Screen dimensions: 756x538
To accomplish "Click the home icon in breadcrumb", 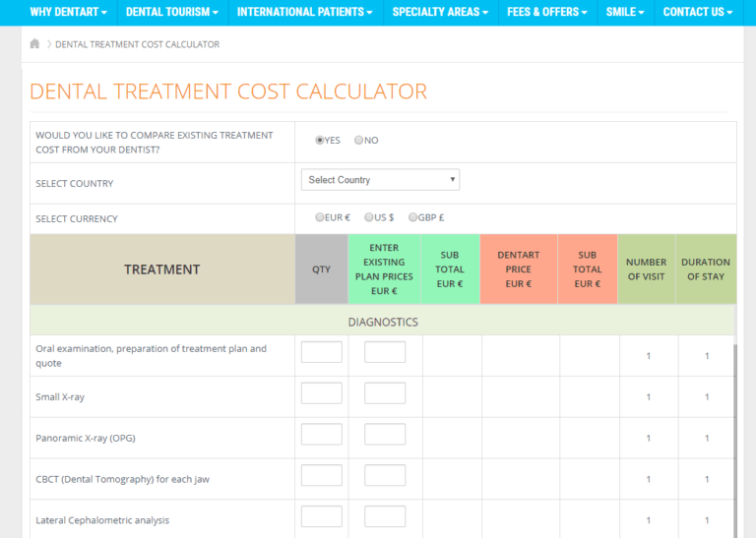I will [x=35, y=44].
